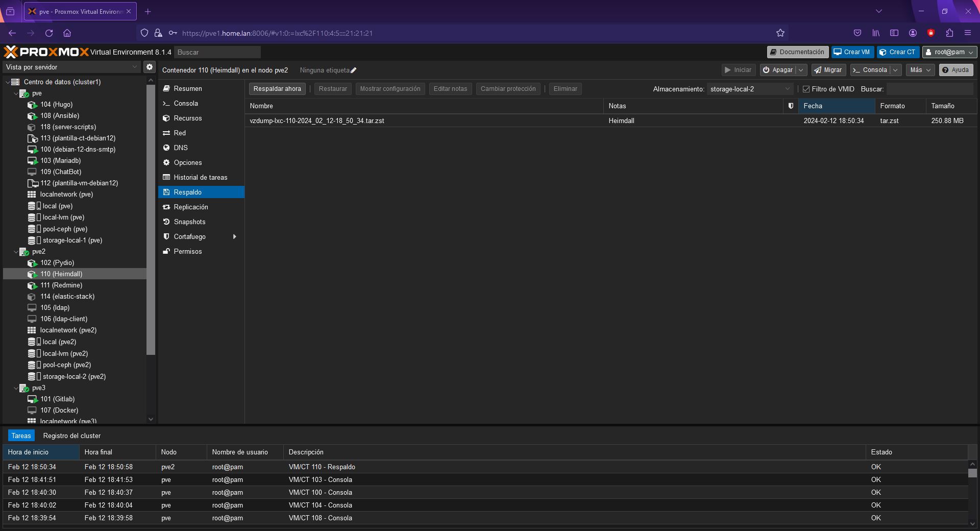Select localnetwork (pve) grid icon
The width and height of the screenshot is (980, 531).
(32, 195)
